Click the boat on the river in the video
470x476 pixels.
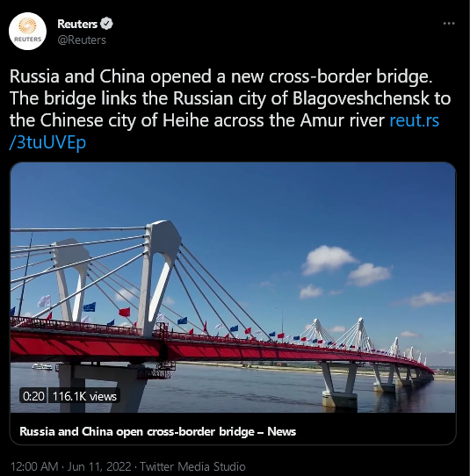point(42,367)
